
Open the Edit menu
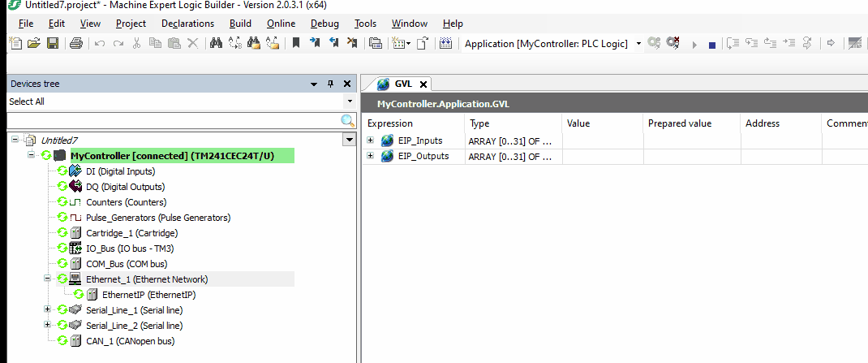(x=57, y=24)
